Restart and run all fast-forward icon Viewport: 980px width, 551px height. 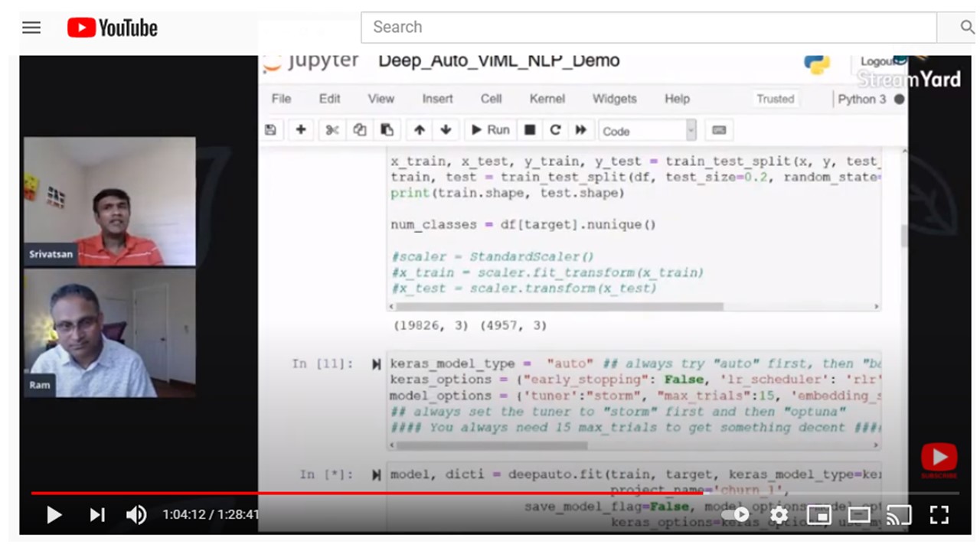click(x=581, y=130)
